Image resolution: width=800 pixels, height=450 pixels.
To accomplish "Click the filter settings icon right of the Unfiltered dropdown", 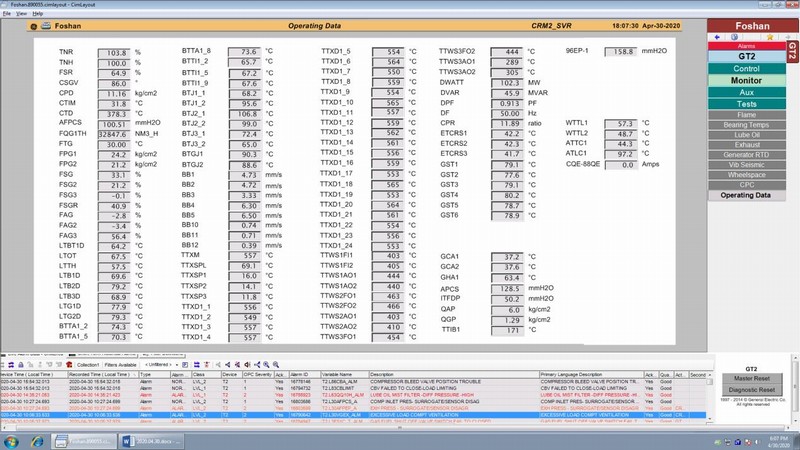I will coord(185,365).
